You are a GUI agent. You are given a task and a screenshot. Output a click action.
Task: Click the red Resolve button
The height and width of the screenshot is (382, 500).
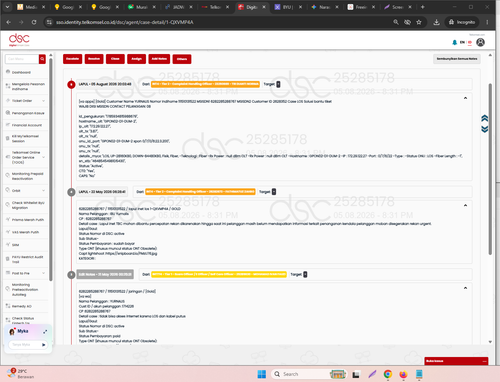point(94,59)
